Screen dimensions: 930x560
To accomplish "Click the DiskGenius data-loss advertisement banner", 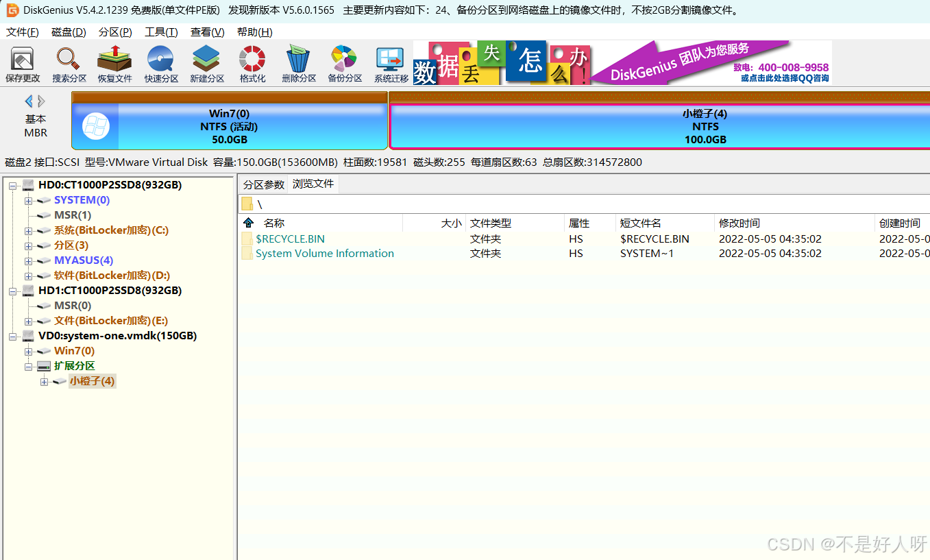I will 622,63.
